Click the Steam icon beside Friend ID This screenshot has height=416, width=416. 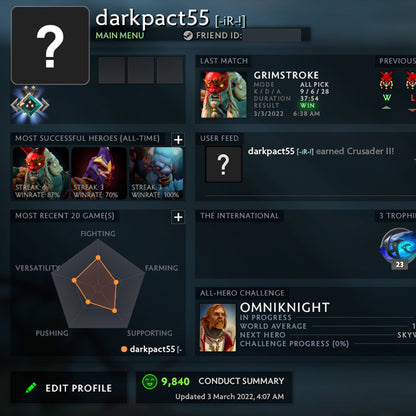pyautogui.click(x=188, y=35)
